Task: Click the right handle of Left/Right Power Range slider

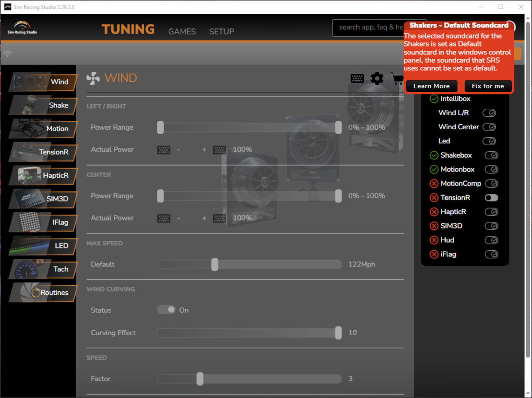Action: click(x=339, y=128)
